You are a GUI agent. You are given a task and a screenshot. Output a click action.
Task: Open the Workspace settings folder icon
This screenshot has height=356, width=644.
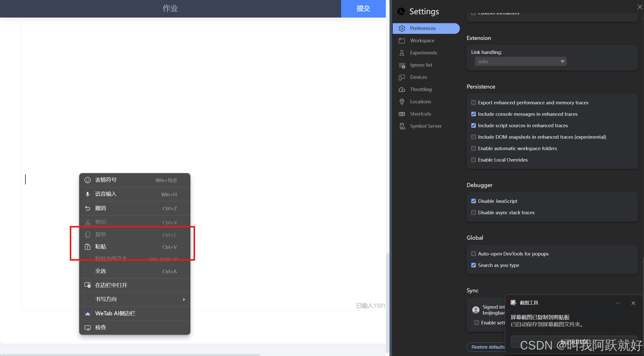(402, 41)
